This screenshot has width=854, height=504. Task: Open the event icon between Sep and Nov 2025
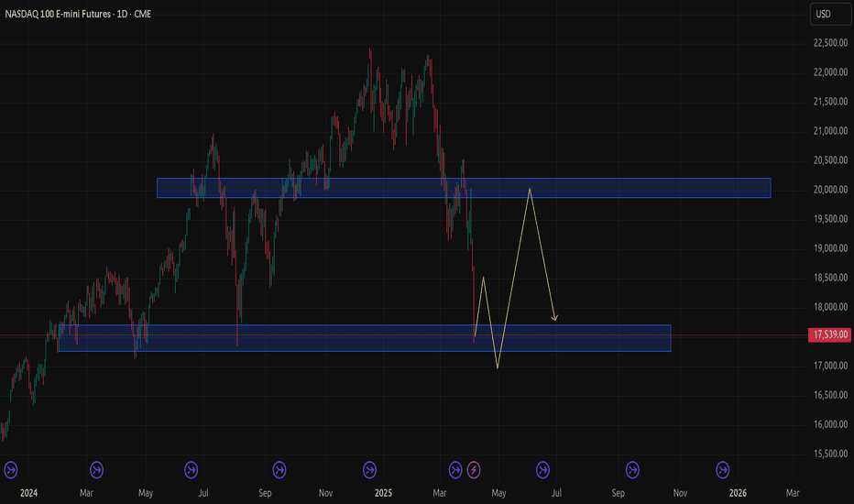coord(632,470)
